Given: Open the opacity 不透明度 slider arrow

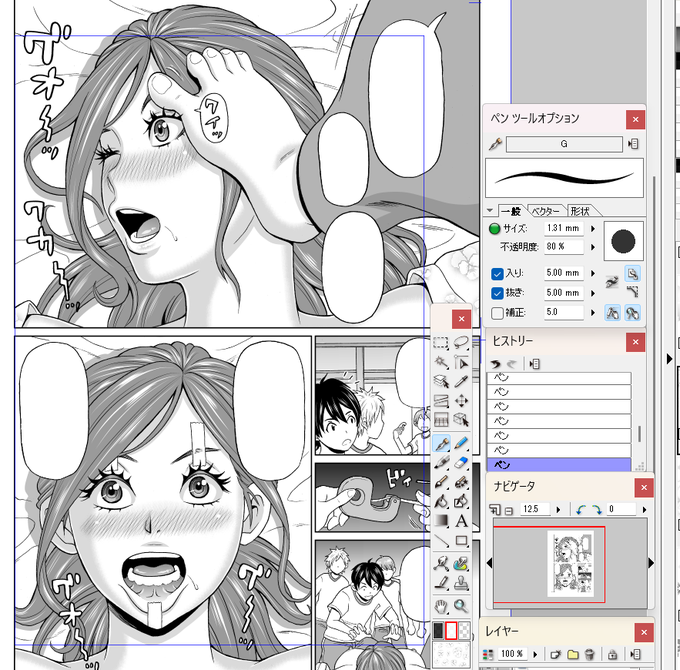Looking at the screenshot, I should coord(593,247).
